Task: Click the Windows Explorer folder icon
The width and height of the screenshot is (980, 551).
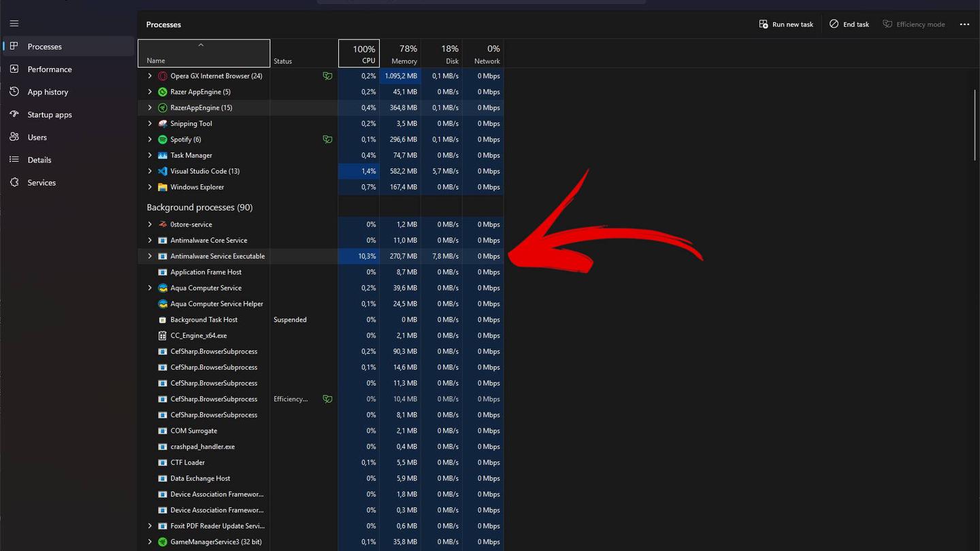Action: [x=163, y=187]
